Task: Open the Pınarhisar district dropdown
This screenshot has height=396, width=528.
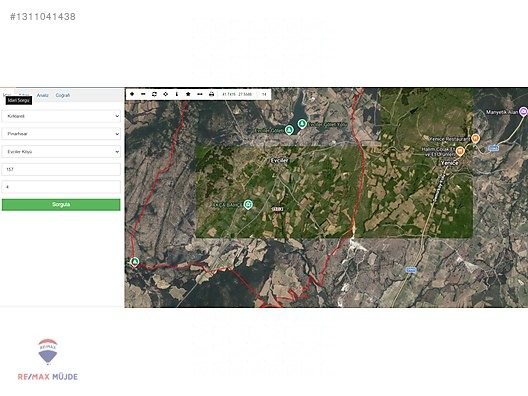Action: click(61, 134)
